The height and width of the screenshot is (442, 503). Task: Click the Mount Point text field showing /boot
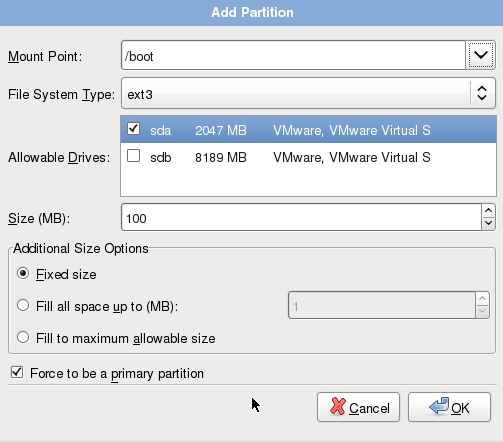293,55
